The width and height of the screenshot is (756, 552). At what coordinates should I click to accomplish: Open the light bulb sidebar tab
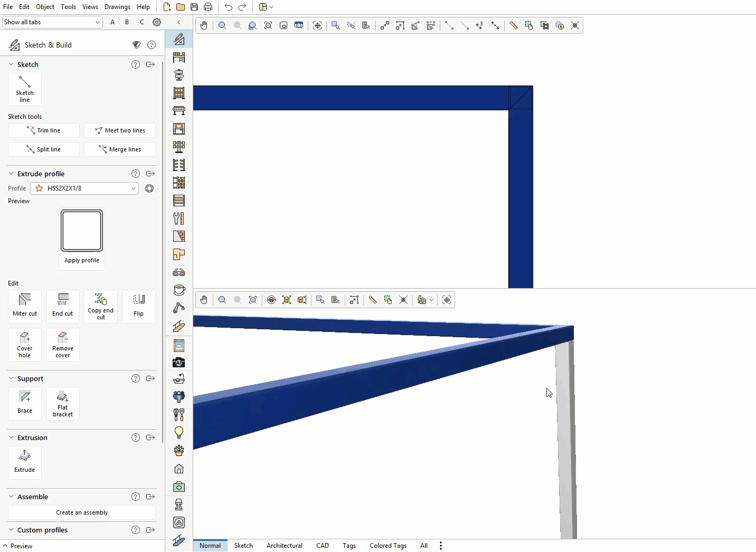coord(179,433)
